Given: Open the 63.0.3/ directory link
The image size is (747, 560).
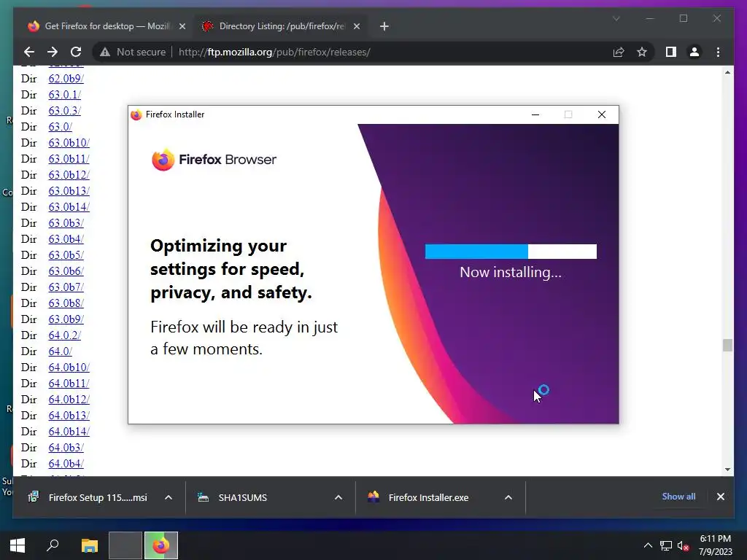Looking at the screenshot, I should pyautogui.click(x=64, y=111).
